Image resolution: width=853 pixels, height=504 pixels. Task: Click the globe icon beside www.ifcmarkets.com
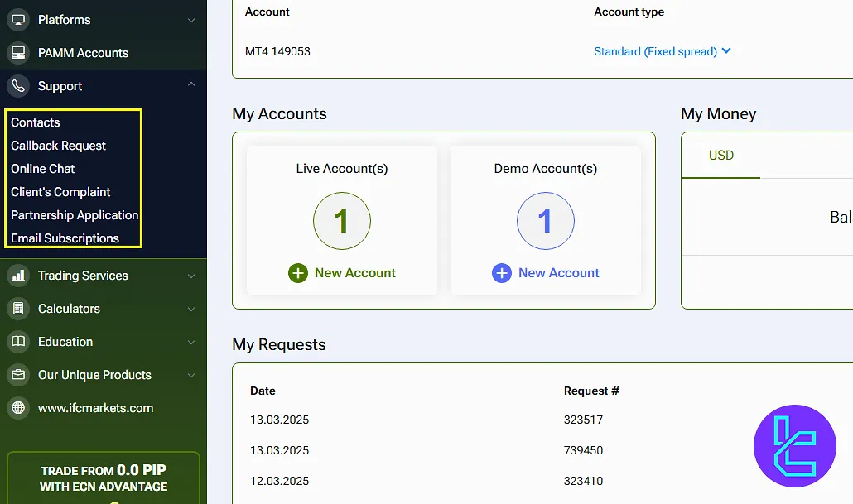coord(17,408)
